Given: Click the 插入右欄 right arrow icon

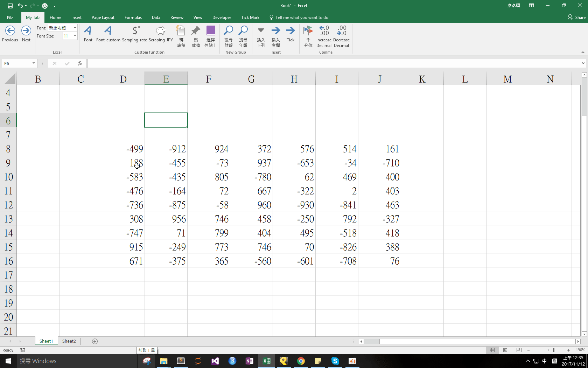Looking at the screenshot, I should click(x=276, y=30).
